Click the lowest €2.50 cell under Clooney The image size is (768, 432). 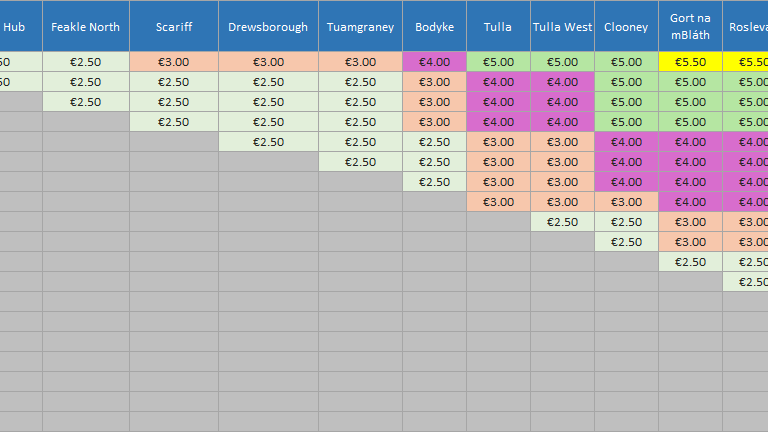tap(626, 242)
